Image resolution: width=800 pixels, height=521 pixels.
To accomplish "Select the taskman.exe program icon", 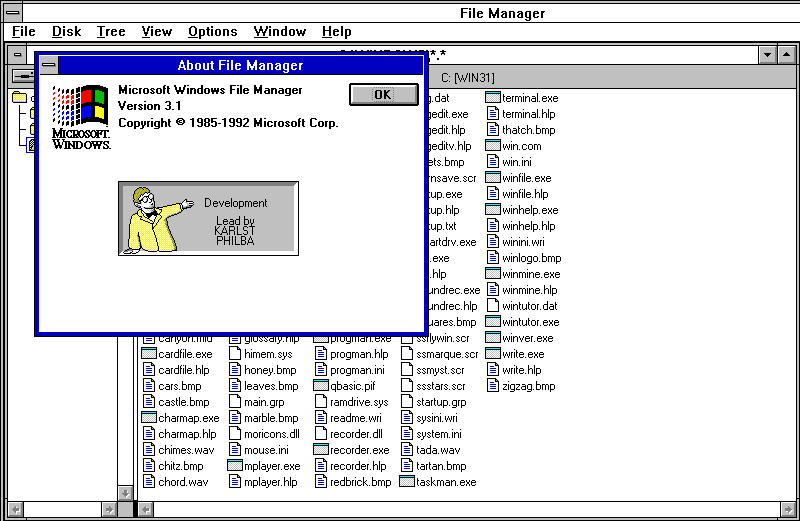I will pyautogui.click(x=407, y=481).
